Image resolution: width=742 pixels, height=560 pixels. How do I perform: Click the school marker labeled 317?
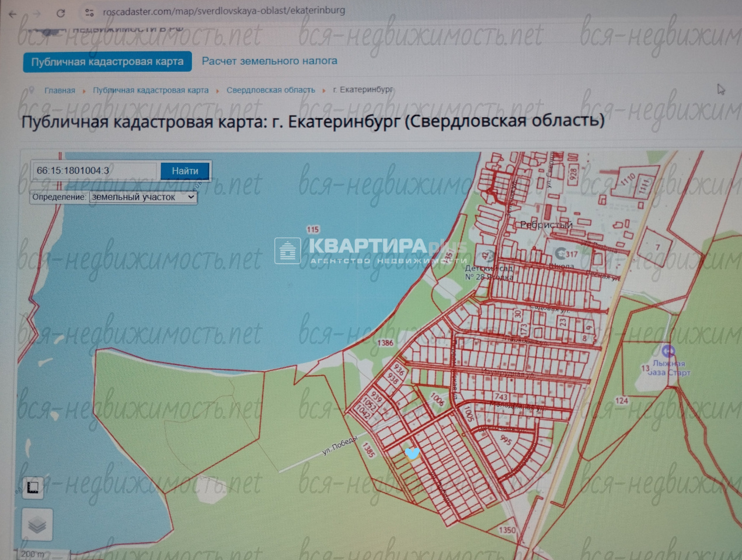560,253
